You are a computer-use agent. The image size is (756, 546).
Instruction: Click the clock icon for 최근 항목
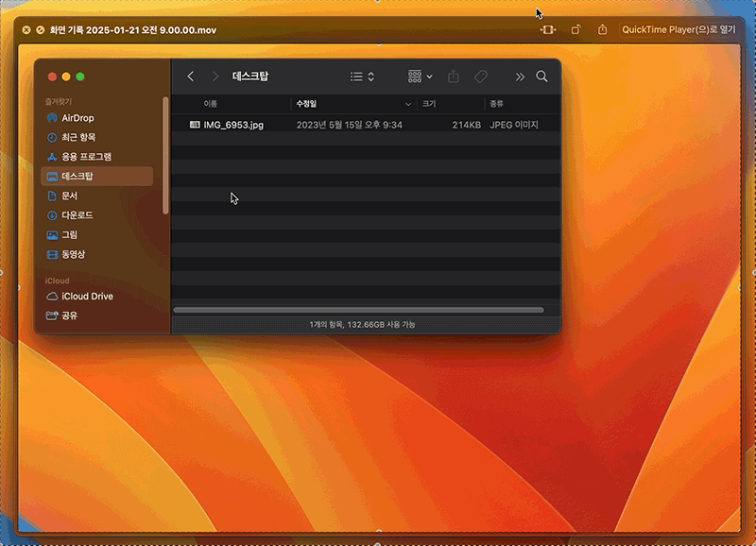52,137
